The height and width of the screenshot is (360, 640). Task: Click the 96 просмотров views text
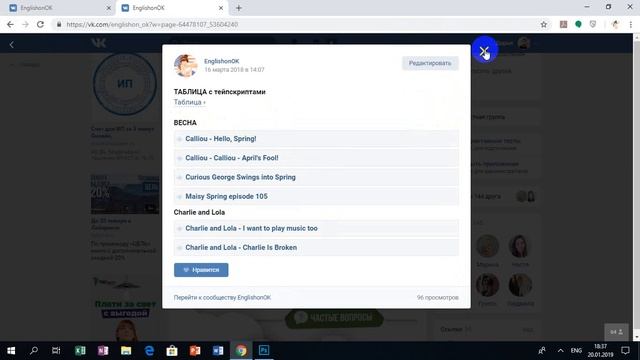[438, 298]
